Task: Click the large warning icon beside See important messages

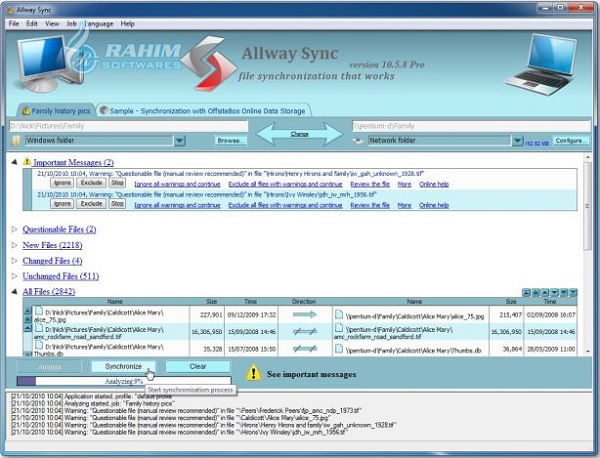Action: tap(253, 373)
